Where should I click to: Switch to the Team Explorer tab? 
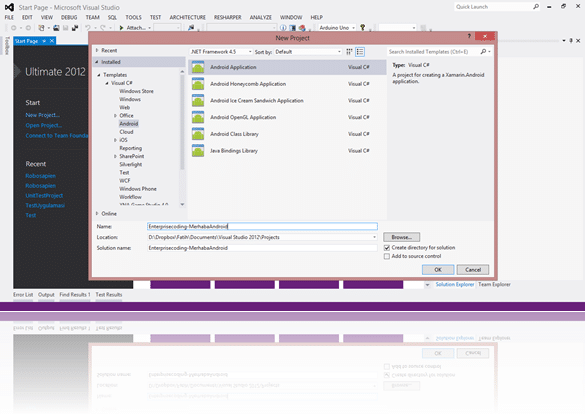[494, 285]
